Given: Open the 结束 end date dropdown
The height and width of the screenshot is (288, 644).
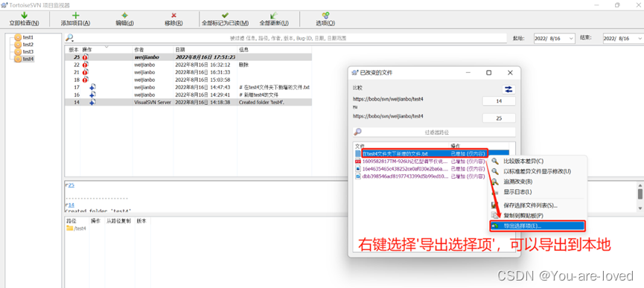Looking at the screenshot, I should point(640,38).
